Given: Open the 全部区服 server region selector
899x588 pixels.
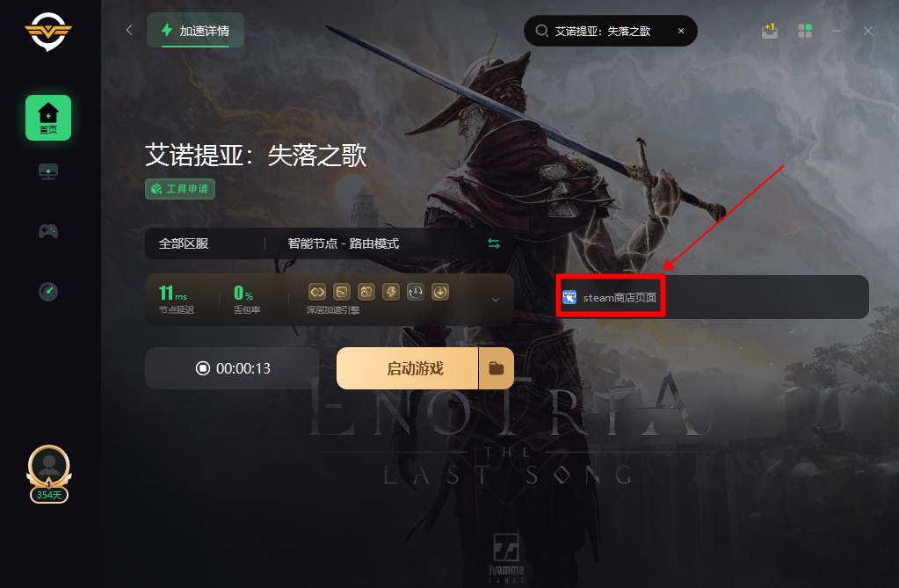Looking at the screenshot, I should click(x=184, y=243).
